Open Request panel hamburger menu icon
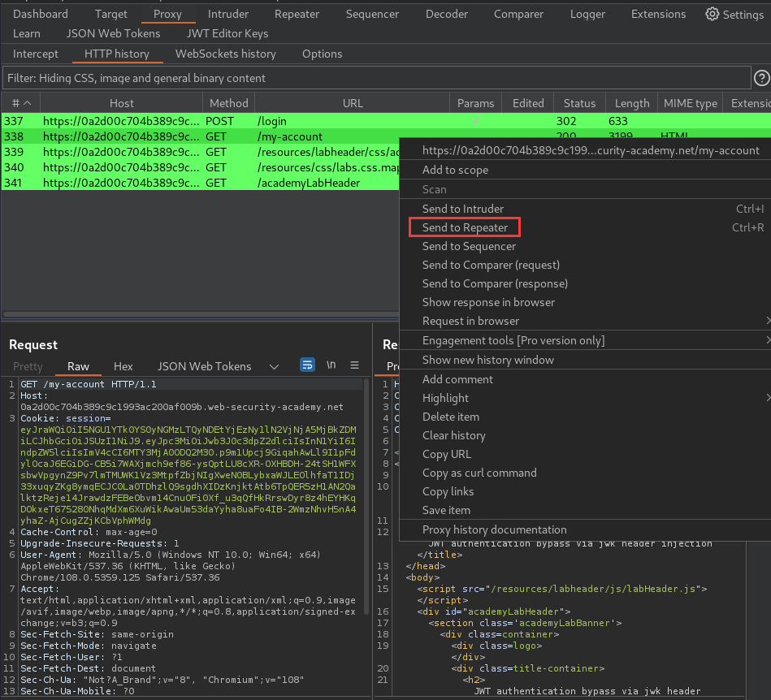The image size is (771, 700). click(354, 365)
